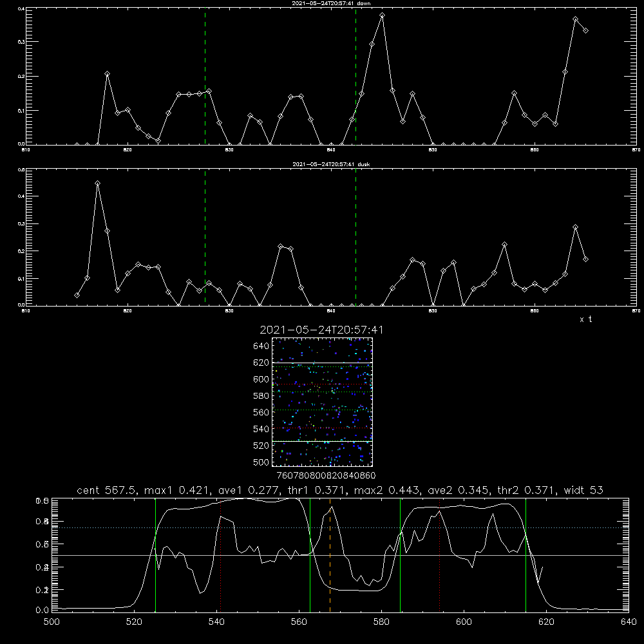Click the right green dashed line in dawn plot

(x=355, y=76)
